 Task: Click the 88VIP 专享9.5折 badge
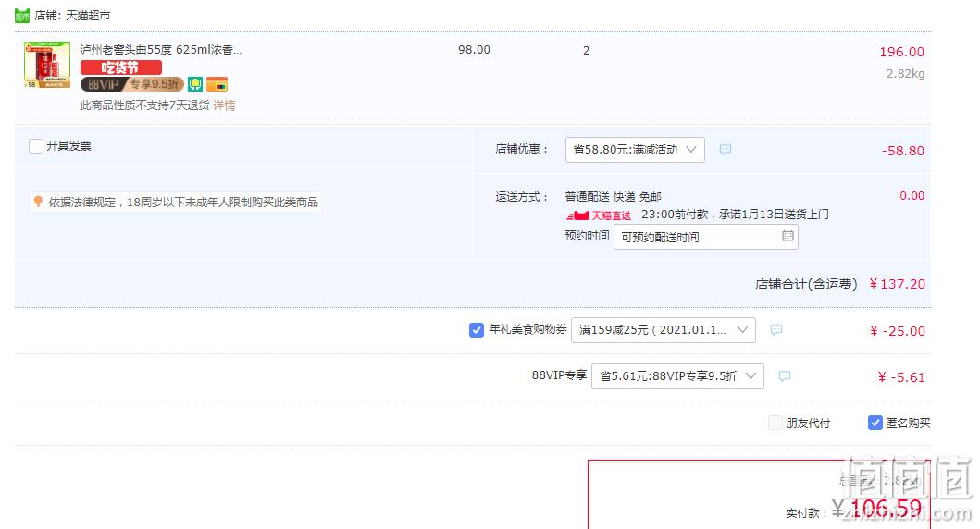132,84
